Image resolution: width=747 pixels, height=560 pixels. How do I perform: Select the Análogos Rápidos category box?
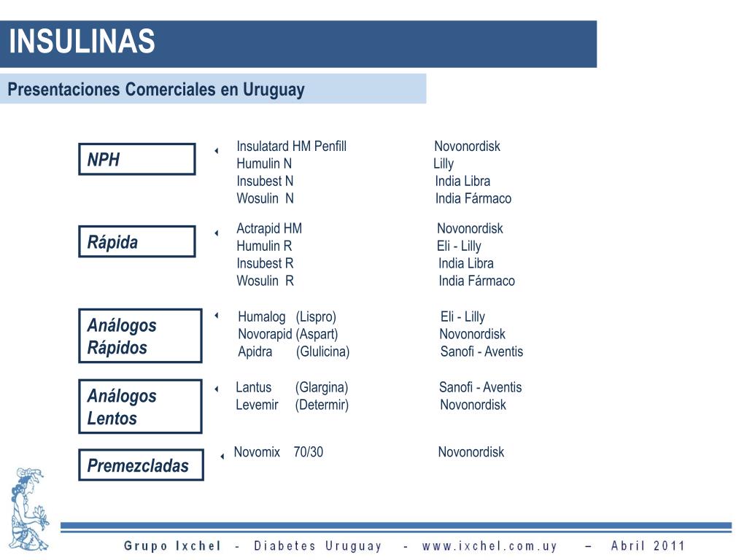tap(141, 335)
